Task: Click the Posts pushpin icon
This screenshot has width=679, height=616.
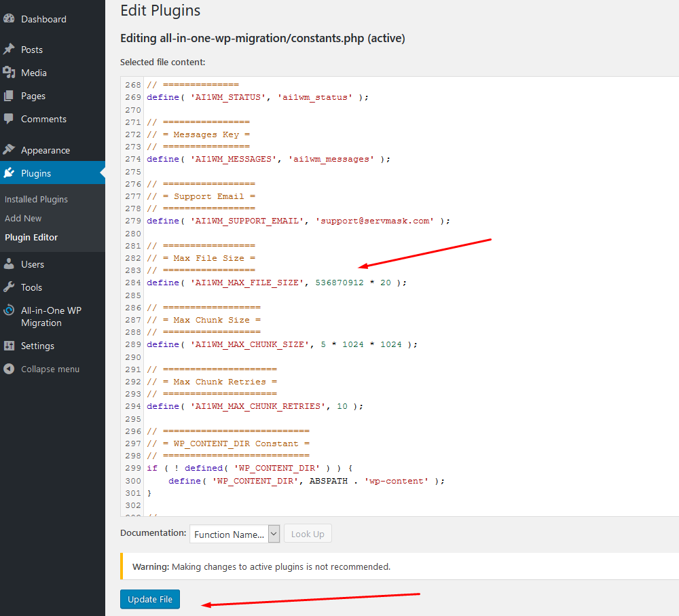Action: 9,50
